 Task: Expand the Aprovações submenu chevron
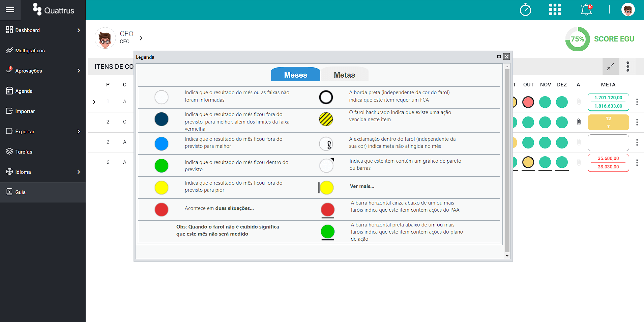(x=79, y=71)
